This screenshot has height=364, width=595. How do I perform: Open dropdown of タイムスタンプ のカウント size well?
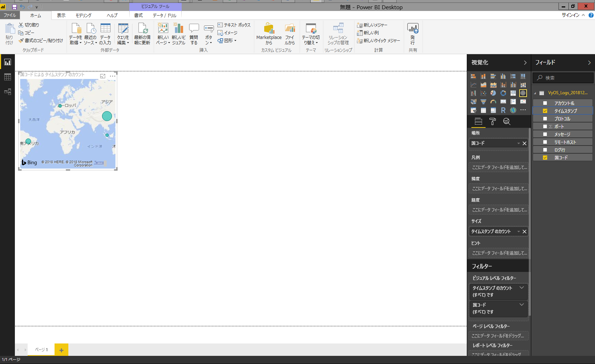pos(518,232)
